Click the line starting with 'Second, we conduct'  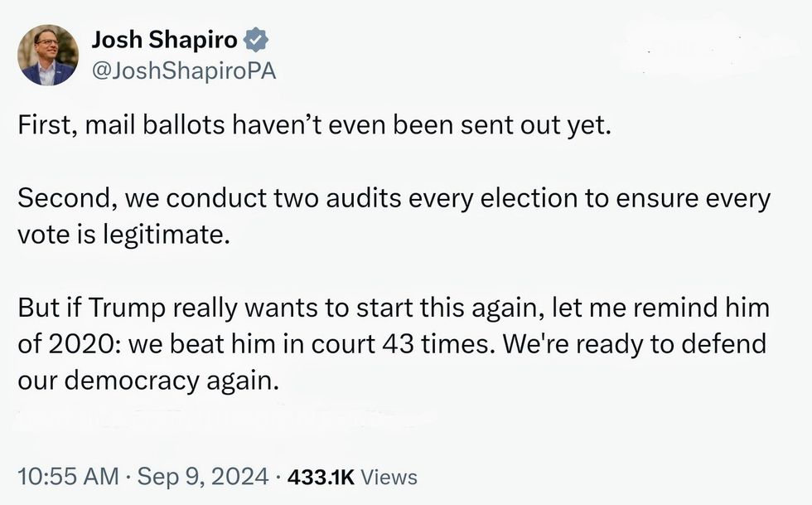pos(394,200)
